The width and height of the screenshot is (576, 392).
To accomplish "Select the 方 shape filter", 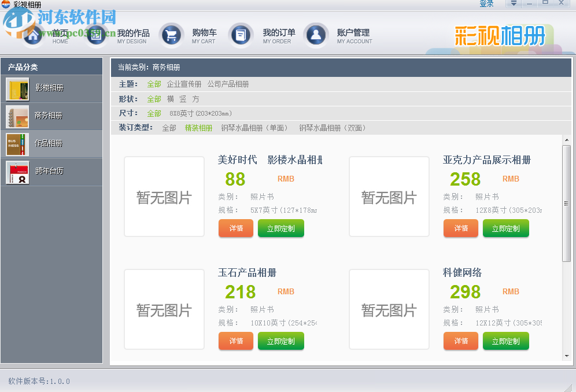I will click(x=195, y=98).
